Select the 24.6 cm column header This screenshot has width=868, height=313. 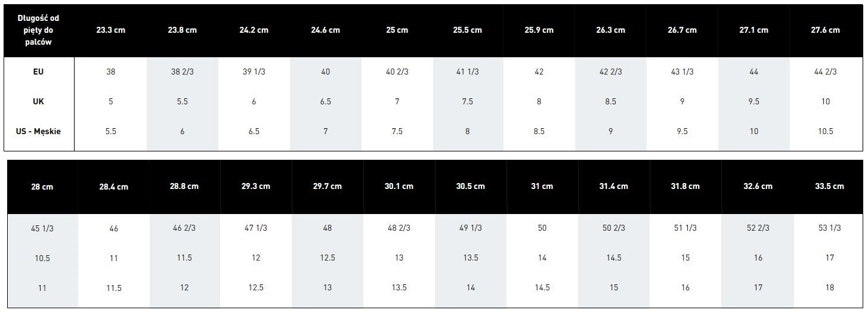click(325, 30)
